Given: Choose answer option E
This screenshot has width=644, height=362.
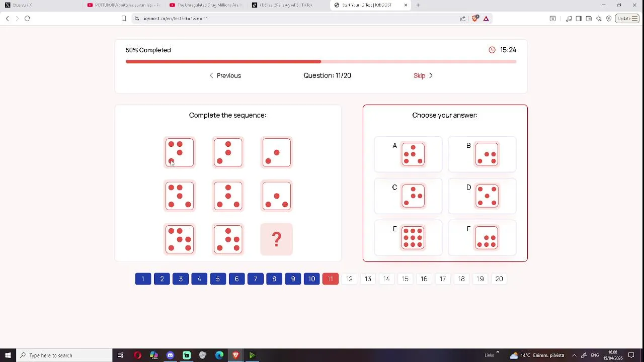Looking at the screenshot, I should (408, 238).
